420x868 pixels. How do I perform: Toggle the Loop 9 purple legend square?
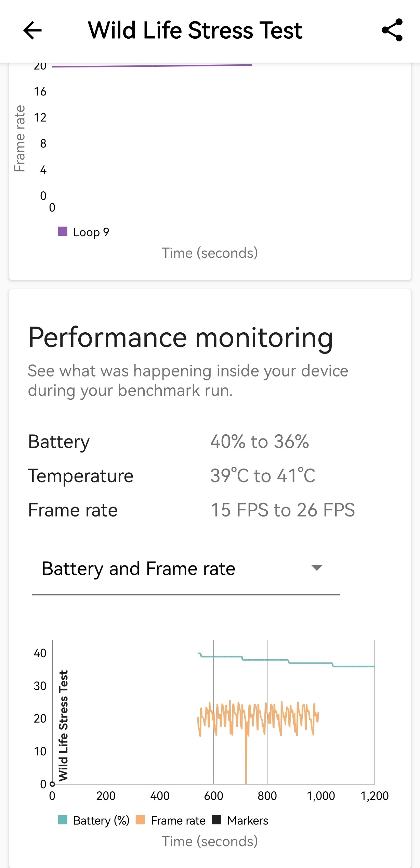tap(63, 232)
